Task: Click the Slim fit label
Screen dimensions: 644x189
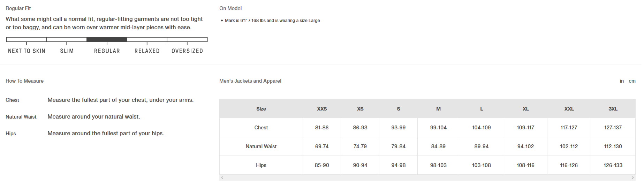Action: click(x=67, y=51)
